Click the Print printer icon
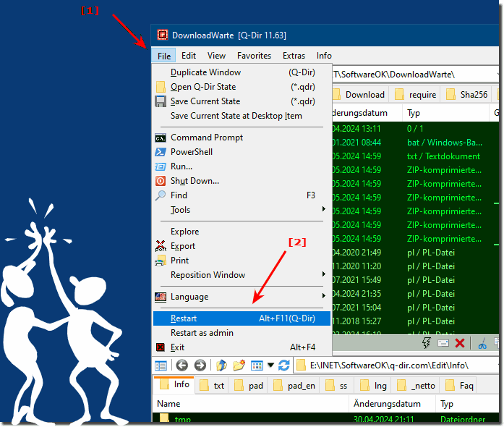Image resolution: width=504 pixels, height=427 pixels. tap(161, 261)
